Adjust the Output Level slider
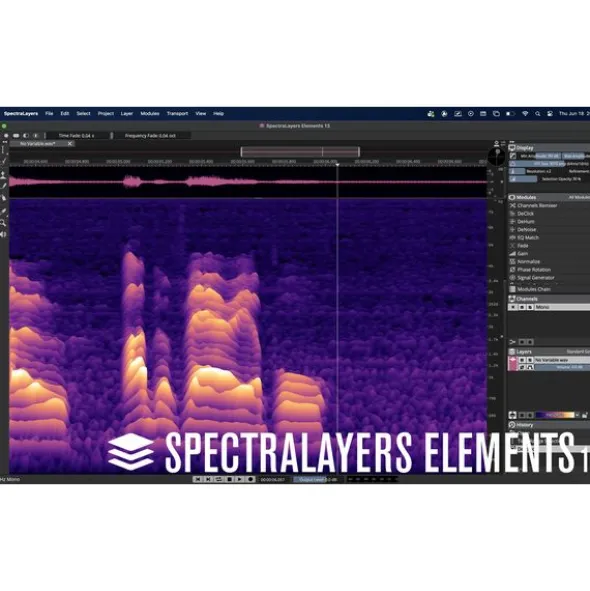Image resolution: width=590 pixels, height=591 pixels. tap(317, 479)
